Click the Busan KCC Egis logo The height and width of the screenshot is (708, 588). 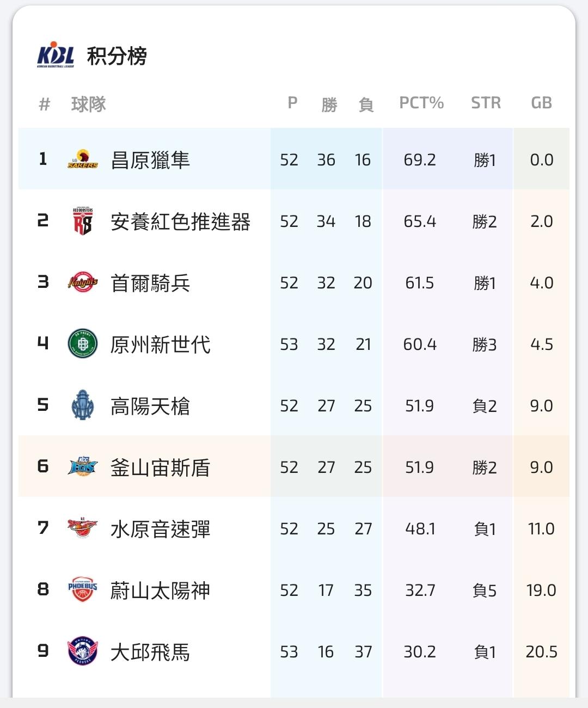pyautogui.click(x=83, y=467)
